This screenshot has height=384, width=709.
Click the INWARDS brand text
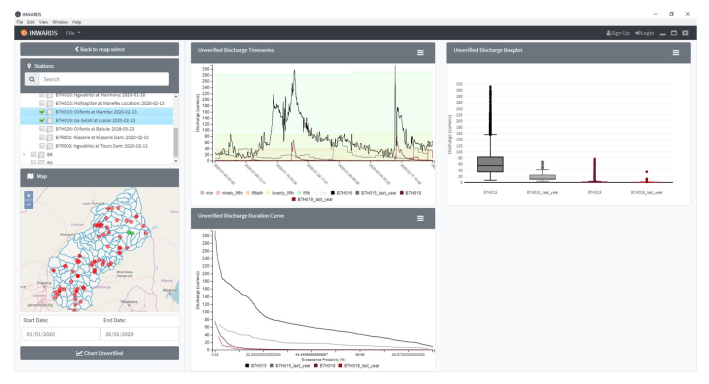(43, 33)
